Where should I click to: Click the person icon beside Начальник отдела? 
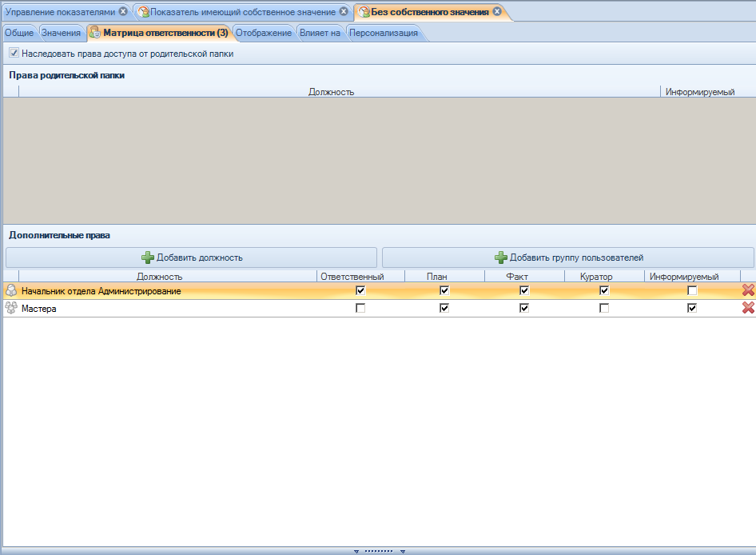(11, 291)
